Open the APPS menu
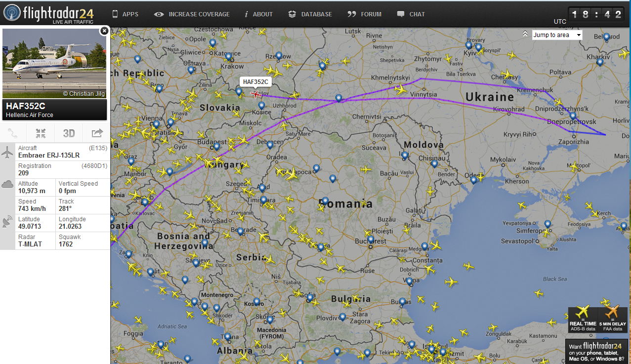This screenshot has height=364, width=631. click(126, 14)
